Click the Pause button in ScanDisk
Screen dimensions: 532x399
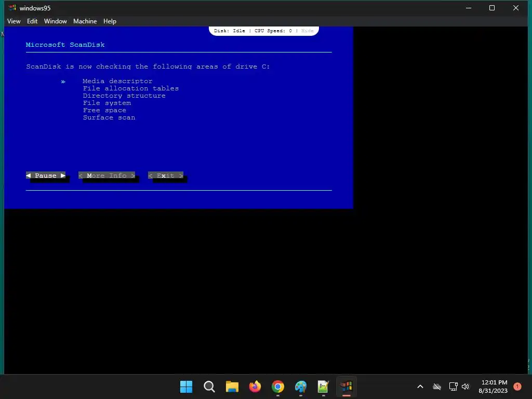click(46, 176)
